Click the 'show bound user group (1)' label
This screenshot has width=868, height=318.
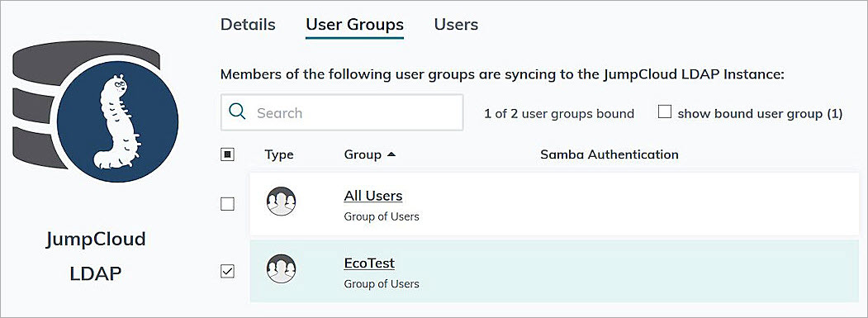pyautogui.click(x=760, y=114)
